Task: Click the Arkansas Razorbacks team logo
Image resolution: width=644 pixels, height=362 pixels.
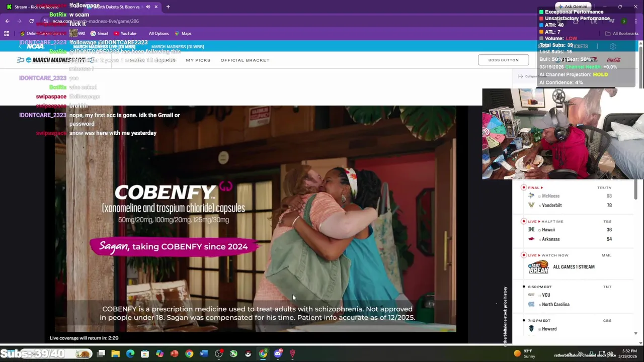Action: 531,239
